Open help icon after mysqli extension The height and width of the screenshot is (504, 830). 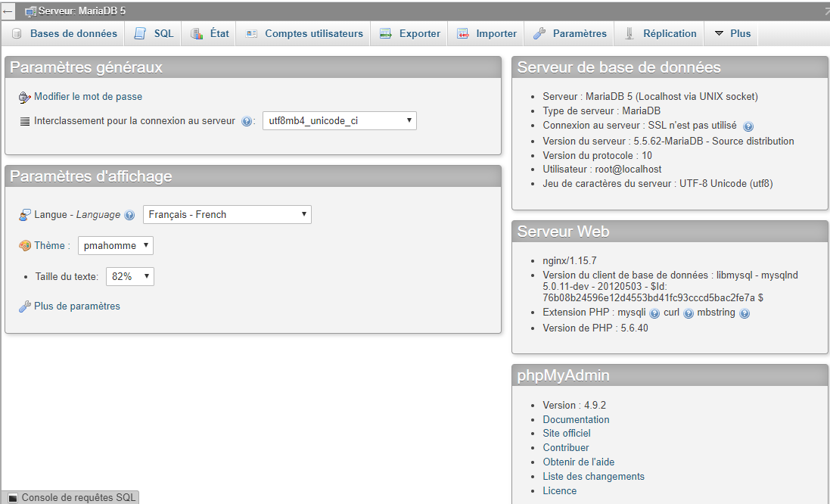tap(654, 313)
